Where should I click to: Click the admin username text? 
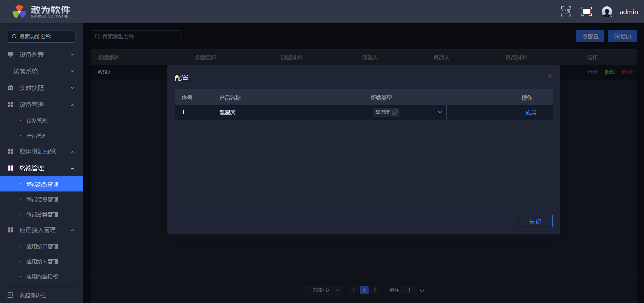(x=629, y=12)
